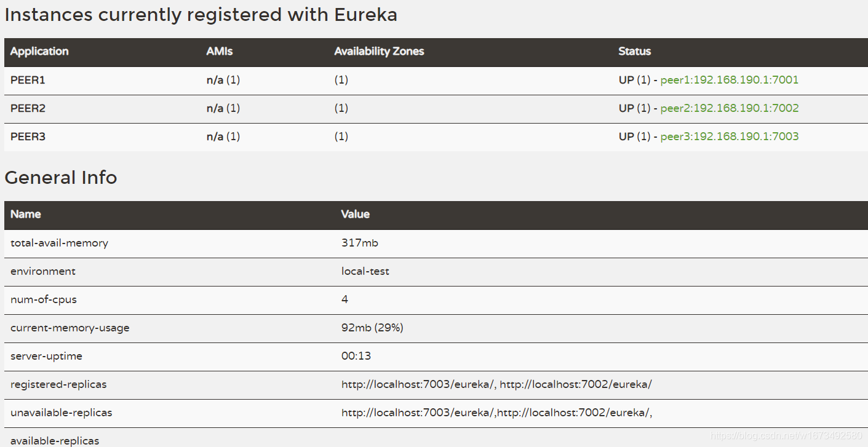Open the registered replica http://localhost:7002/eureka/ link
This screenshot has height=447, width=868.
[577, 384]
